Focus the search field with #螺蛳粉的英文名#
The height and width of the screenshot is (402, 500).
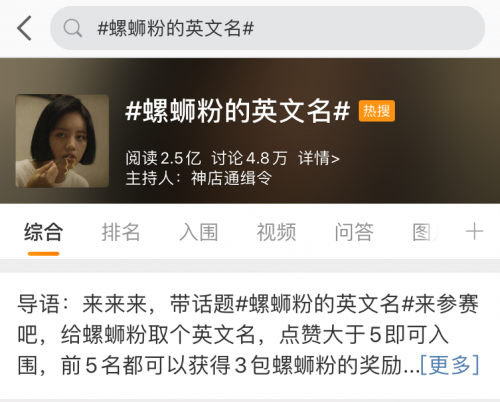267,28
